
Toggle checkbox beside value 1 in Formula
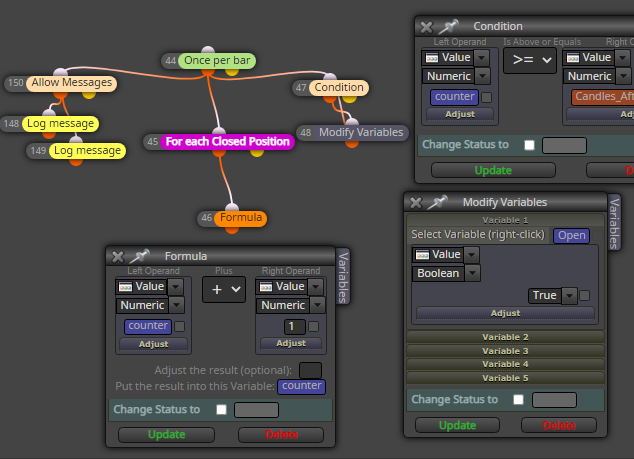pyautogui.click(x=313, y=326)
